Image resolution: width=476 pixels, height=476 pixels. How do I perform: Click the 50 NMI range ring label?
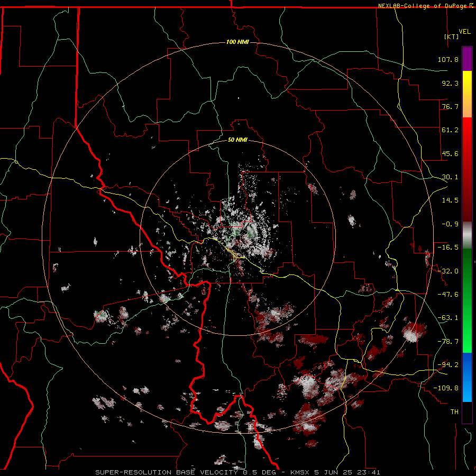coord(237,140)
